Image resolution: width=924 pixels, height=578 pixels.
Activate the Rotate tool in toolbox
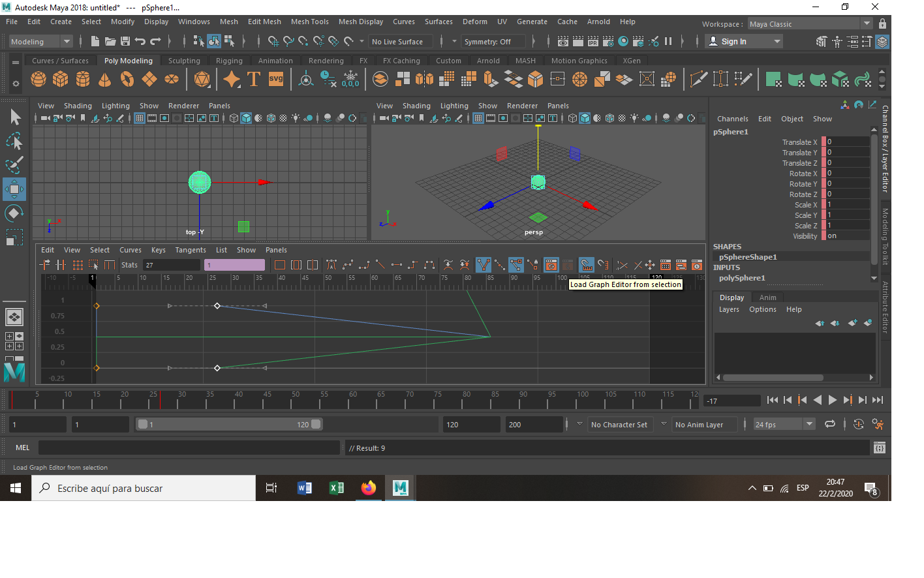[14, 213]
